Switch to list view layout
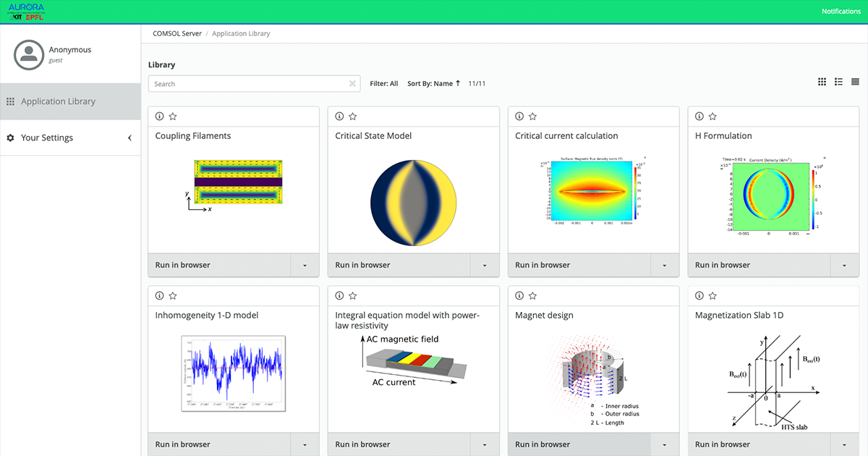Image resolution: width=868 pixels, height=456 pixels. (838, 81)
